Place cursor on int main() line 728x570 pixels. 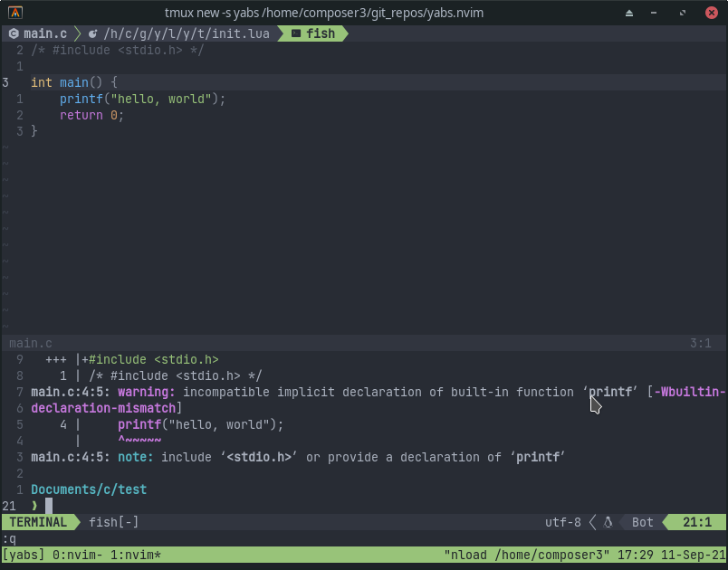(74, 82)
